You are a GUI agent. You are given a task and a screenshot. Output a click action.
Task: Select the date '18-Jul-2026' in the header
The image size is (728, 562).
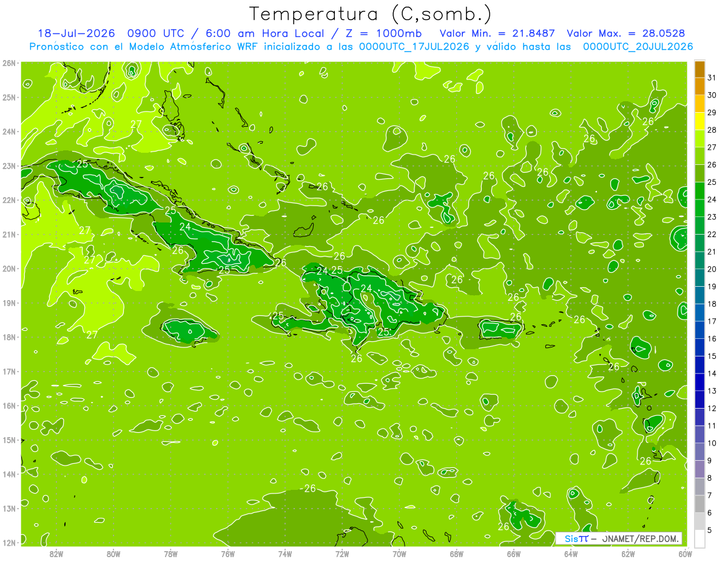(x=76, y=34)
